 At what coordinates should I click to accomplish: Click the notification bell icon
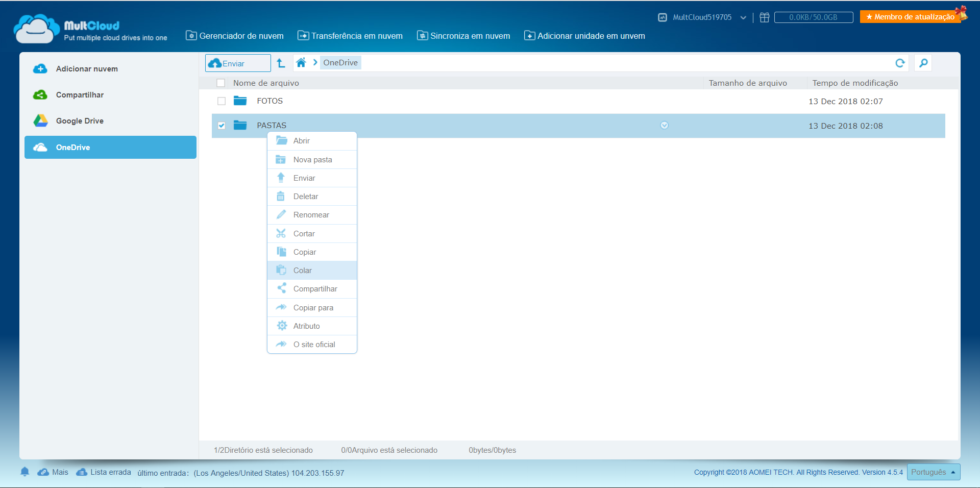pos(24,472)
